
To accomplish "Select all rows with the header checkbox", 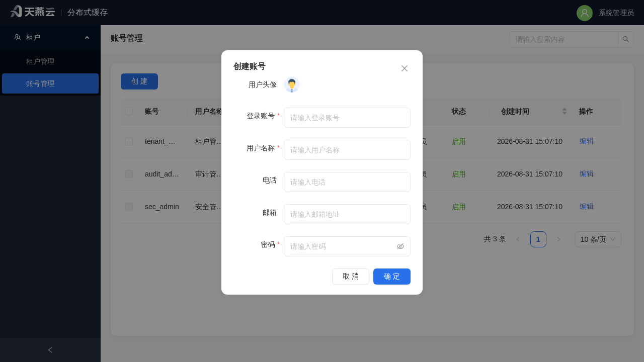I will (129, 111).
